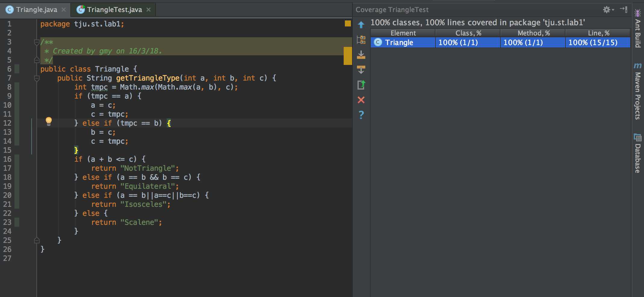Click the getTriangleType method name
The image size is (644, 297).
148,78
